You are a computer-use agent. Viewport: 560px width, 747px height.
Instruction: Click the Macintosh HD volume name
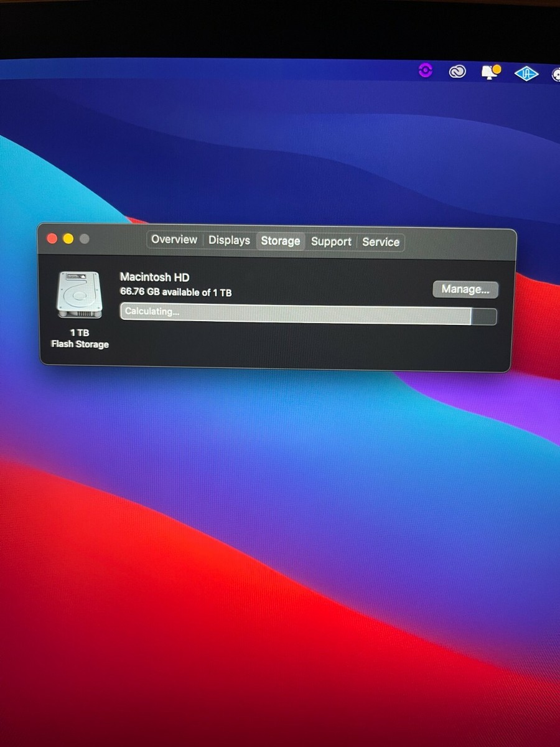click(x=154, y=277)
